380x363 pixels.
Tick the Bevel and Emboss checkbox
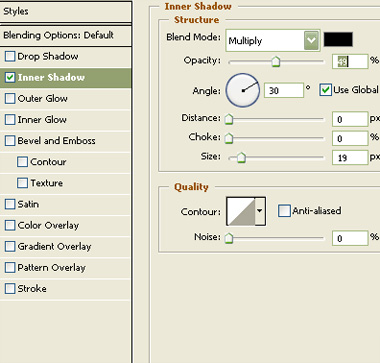click(x=10, y=141)
